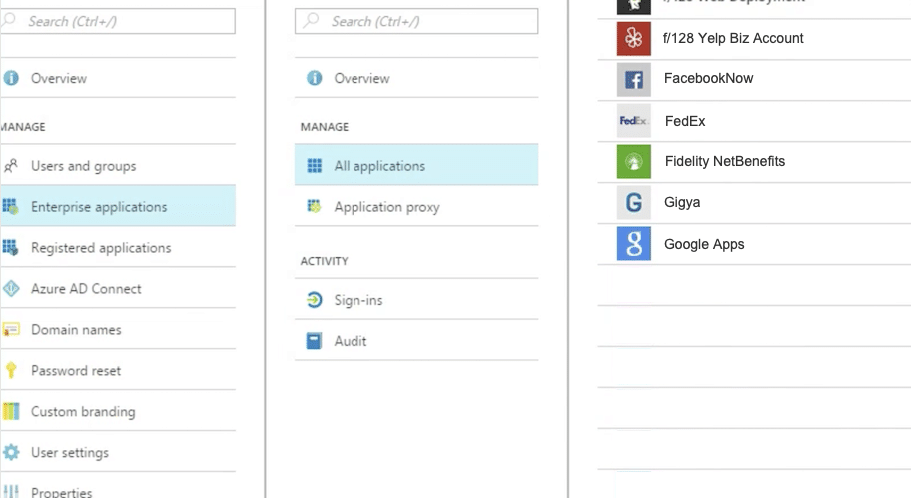Open Azure AD Connect
This screenshot has width=911, height=498.
[x=118, y=288]
